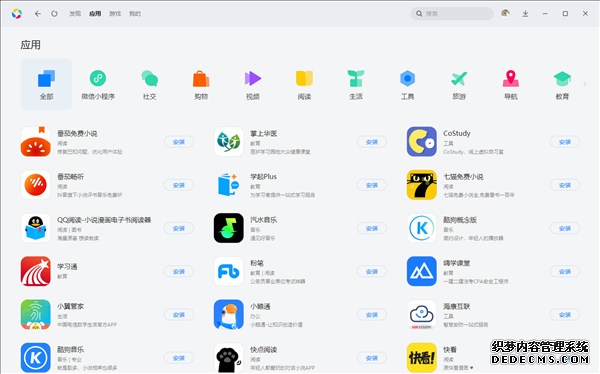Open the 海康互联 cloud icon
Screen dimensions: 600x374
tap(422, 315)
